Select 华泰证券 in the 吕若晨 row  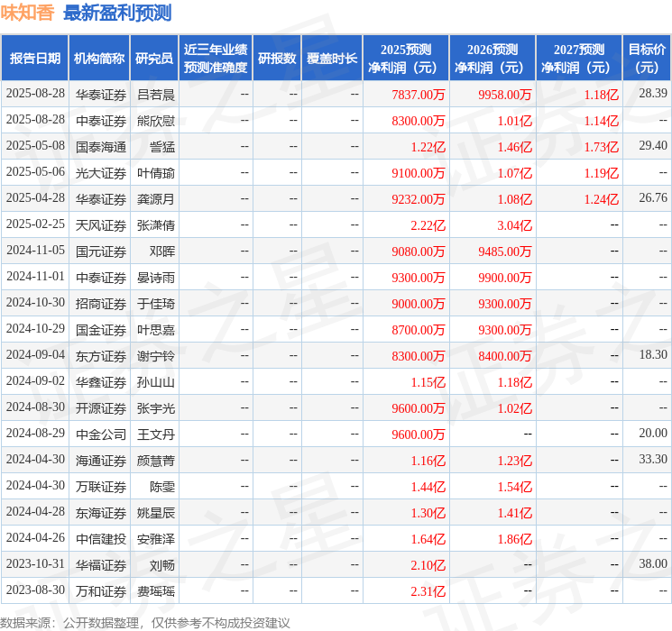pyautogui.click(x=101, y=95)
